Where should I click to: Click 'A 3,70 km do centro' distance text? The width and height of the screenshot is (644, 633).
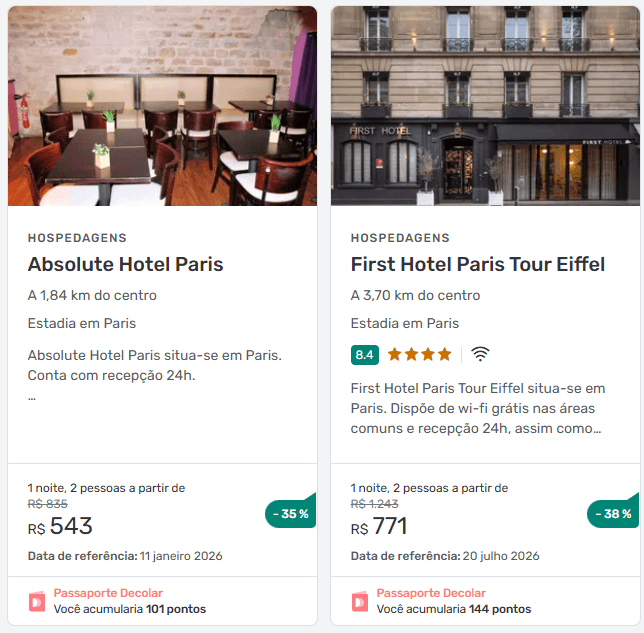415,295
